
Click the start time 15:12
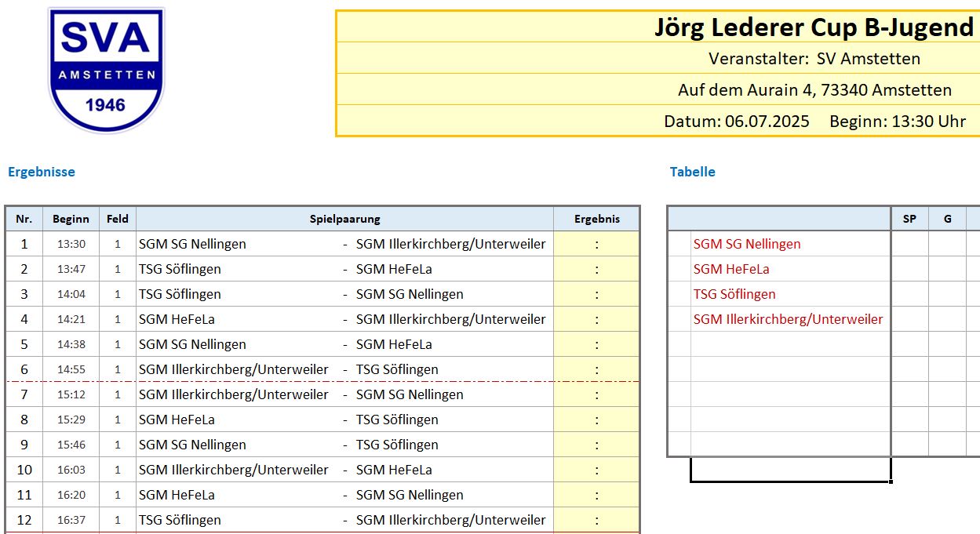(71, 394)
